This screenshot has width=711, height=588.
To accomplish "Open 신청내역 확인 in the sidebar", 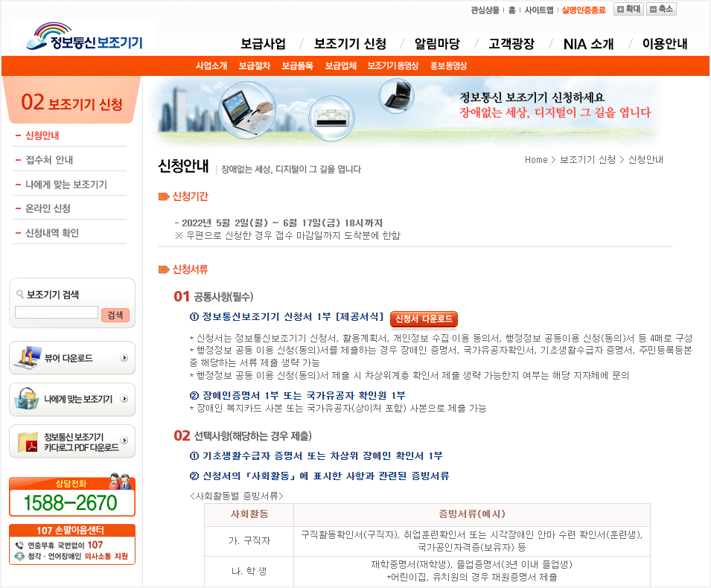I will coord(51,233).
